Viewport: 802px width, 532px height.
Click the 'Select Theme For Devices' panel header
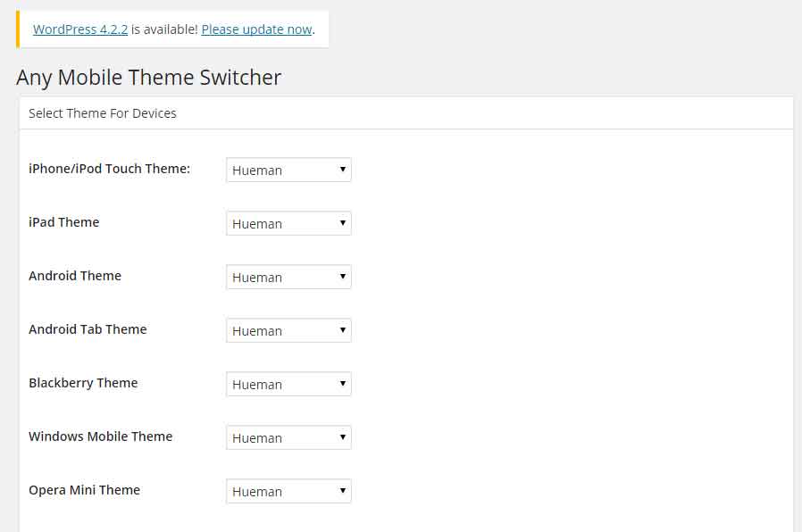click(x=103, y=113)
